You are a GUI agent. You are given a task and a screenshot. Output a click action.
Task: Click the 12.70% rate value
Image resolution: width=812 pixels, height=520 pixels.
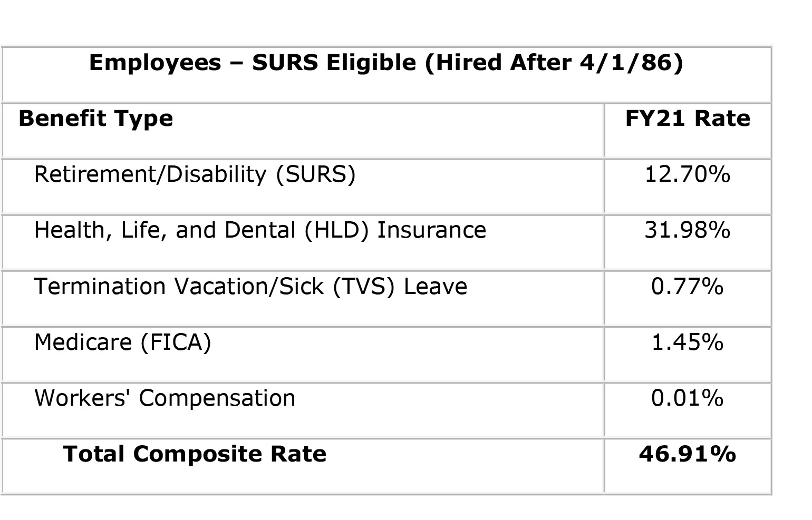click(688, 174)
